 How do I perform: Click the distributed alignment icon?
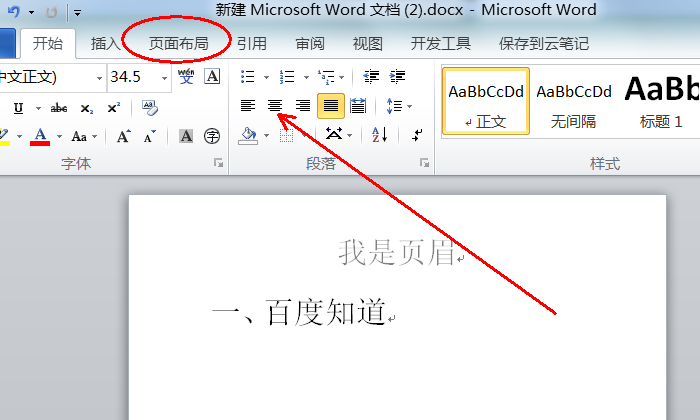[358, 106]
